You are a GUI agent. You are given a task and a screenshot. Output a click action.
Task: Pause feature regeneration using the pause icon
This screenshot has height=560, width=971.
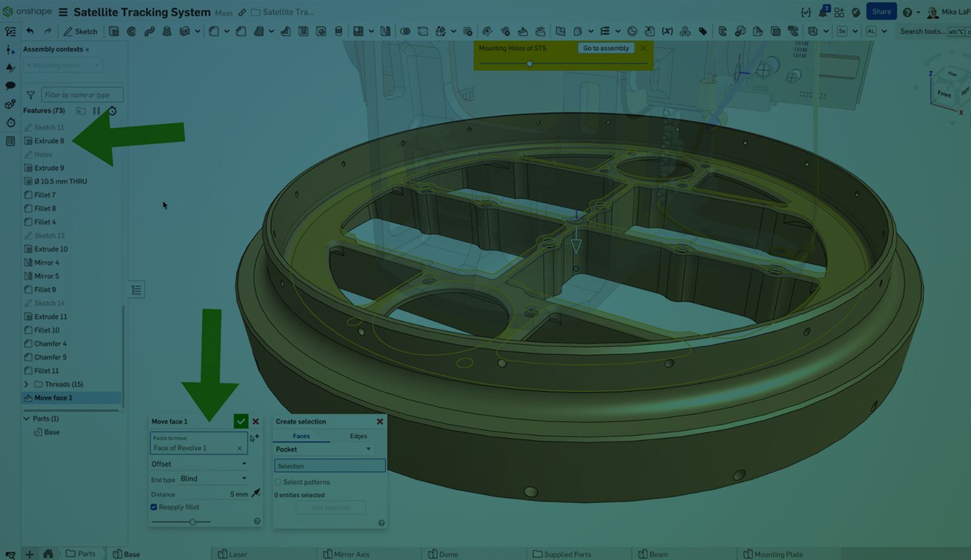(x=97, y=110)
